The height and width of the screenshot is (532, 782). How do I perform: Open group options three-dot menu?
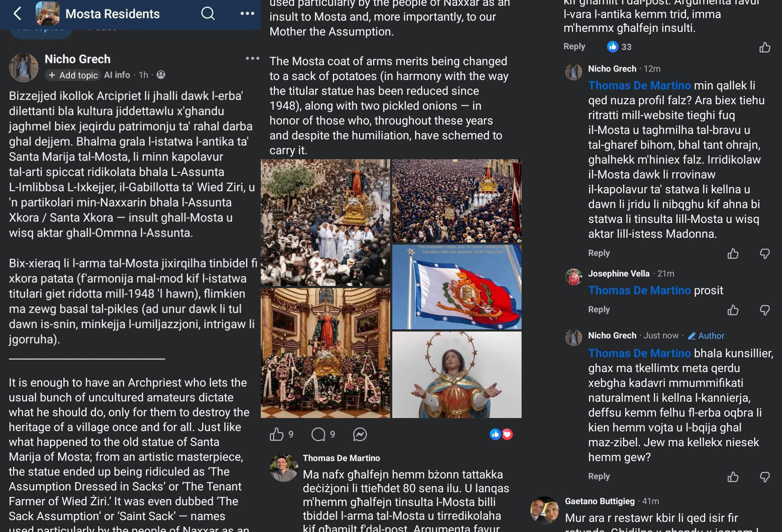click(x=247, y=14)
